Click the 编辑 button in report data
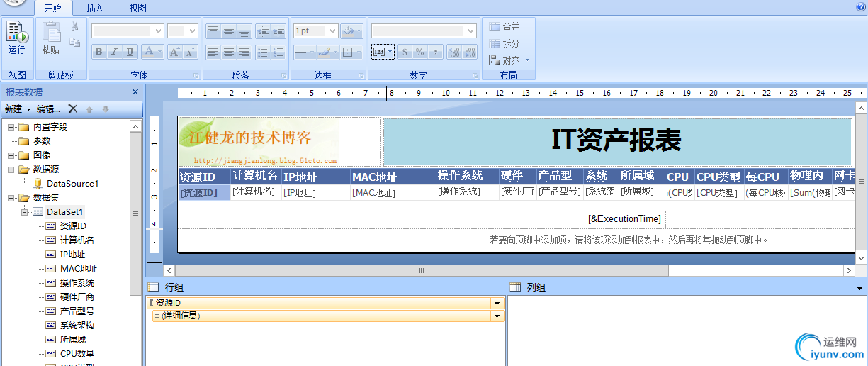This screenshot has height=366, width=868. coord(49,109)
